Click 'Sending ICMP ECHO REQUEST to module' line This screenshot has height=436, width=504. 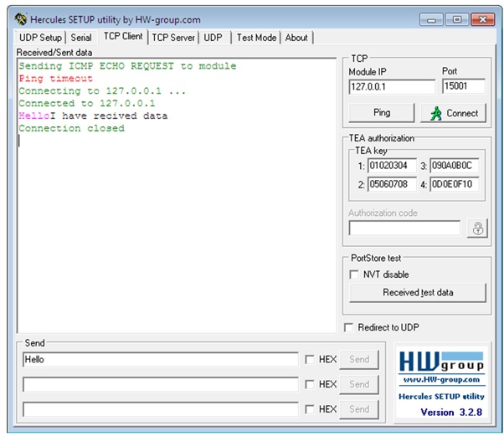click(127, 66)
